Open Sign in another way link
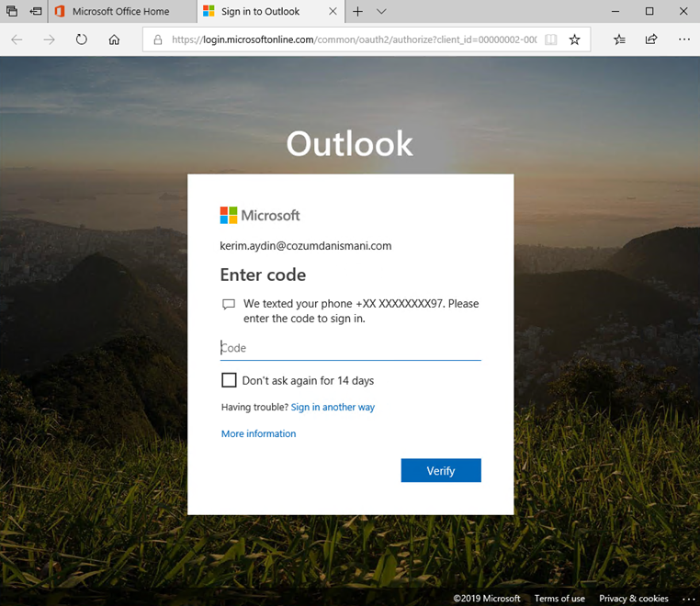Image resolution: width=700 pixels, height=606 pixels. (333, 407)
